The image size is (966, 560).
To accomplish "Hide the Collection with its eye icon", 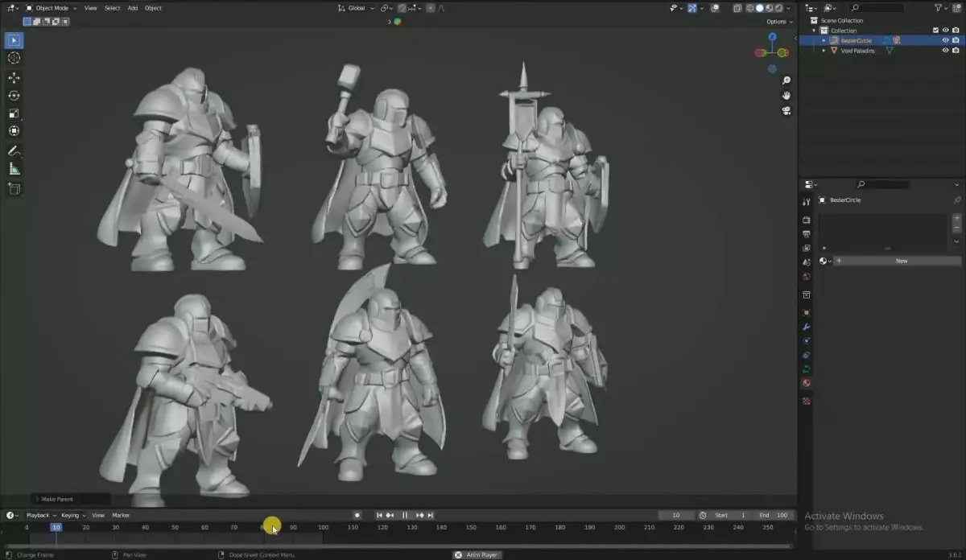I will pos(946,31).
